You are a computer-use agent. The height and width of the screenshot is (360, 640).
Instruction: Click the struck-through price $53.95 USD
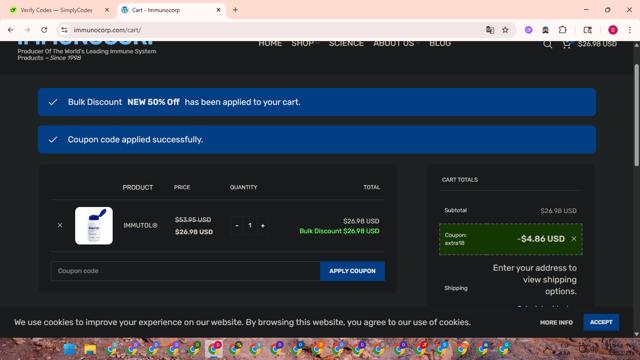(193, 220)
